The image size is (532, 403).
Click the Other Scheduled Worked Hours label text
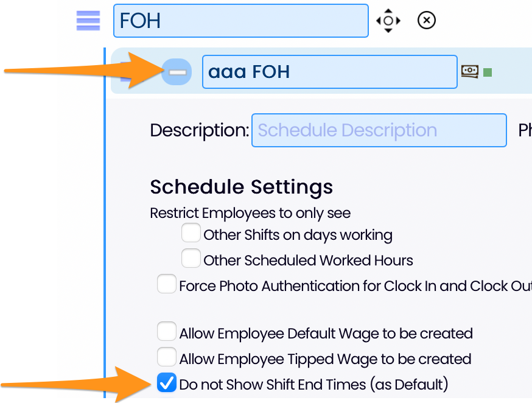pyautogui.click(x=308, y=261)
